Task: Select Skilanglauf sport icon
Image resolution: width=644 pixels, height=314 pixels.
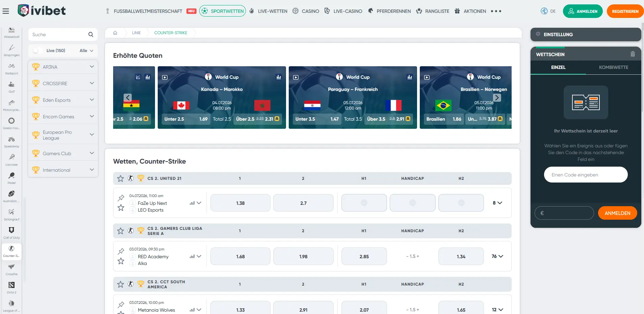Action: point(11,215)
